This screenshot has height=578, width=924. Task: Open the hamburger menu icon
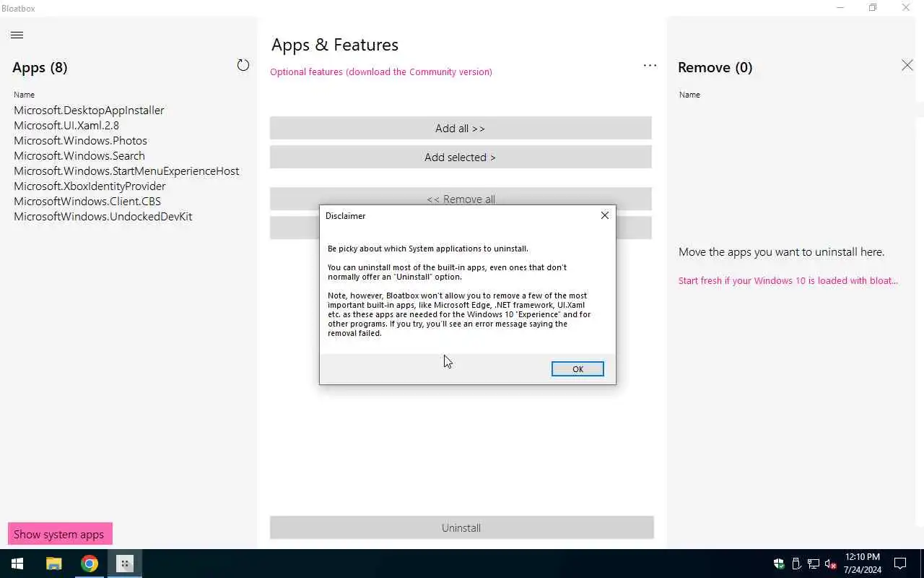pyautogui.click(x=17, y=35)
